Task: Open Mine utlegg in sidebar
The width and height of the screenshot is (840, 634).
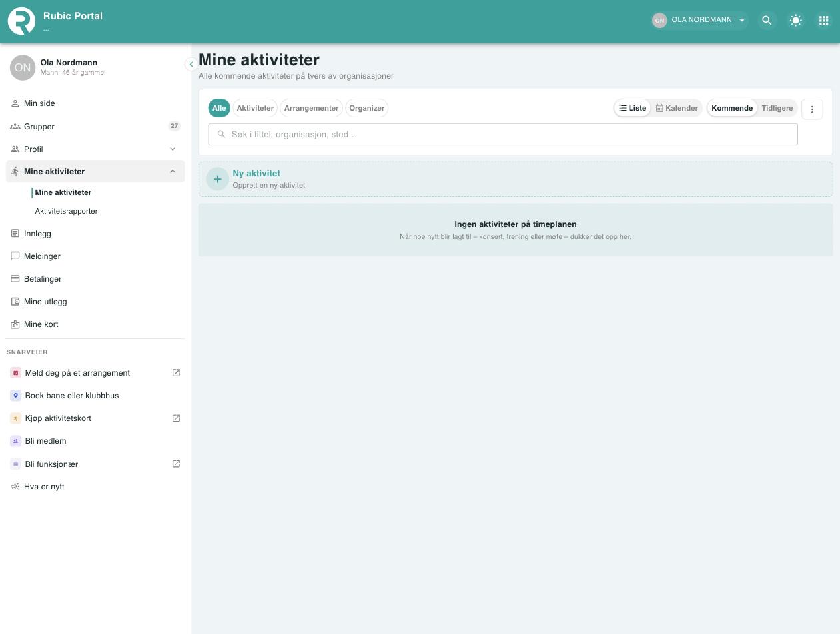Action: (95, 302)
